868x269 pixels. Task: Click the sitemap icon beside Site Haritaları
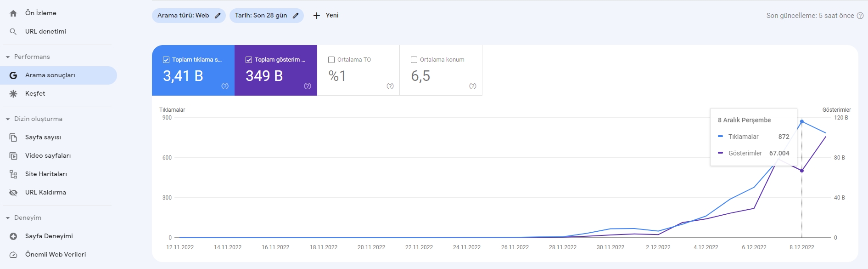tap(13, 174)
